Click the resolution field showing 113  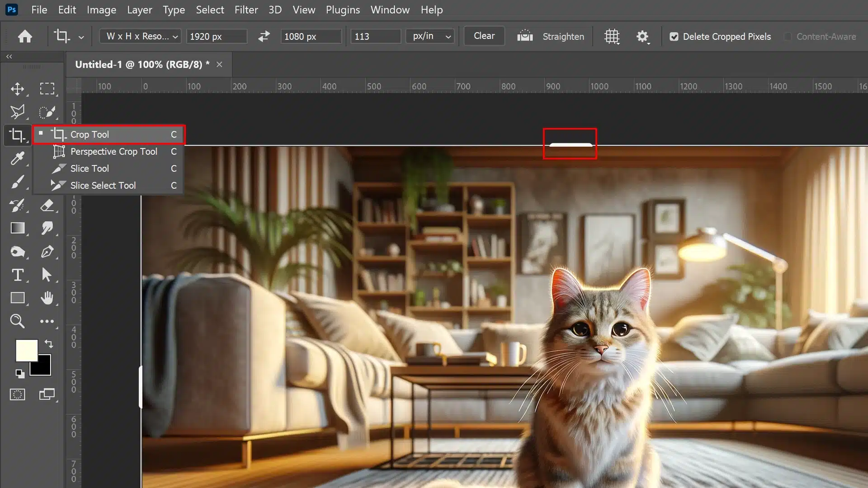click(x=376, y=36)
